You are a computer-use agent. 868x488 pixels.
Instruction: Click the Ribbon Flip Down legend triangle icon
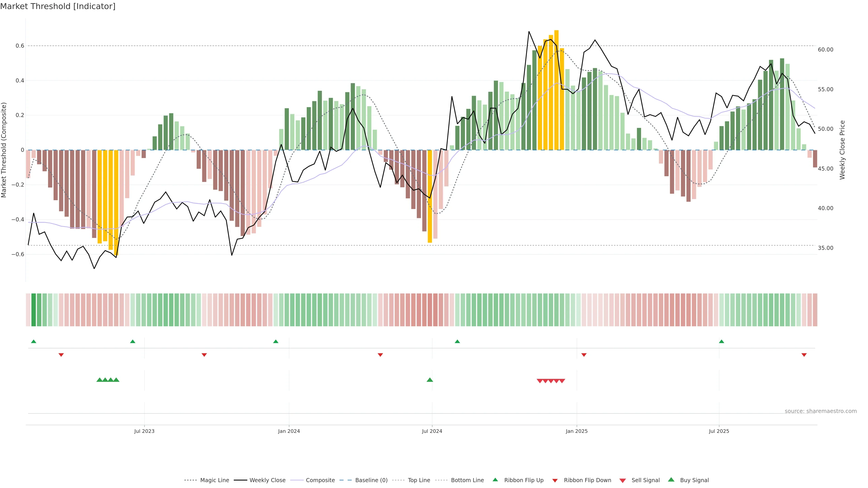pos(555,480)
